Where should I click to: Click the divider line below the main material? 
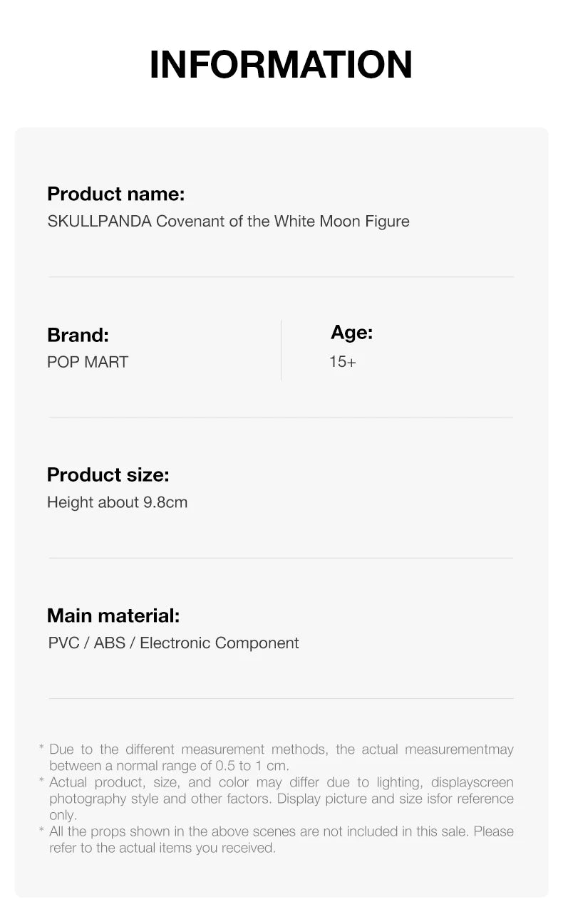tap(281, 698)
